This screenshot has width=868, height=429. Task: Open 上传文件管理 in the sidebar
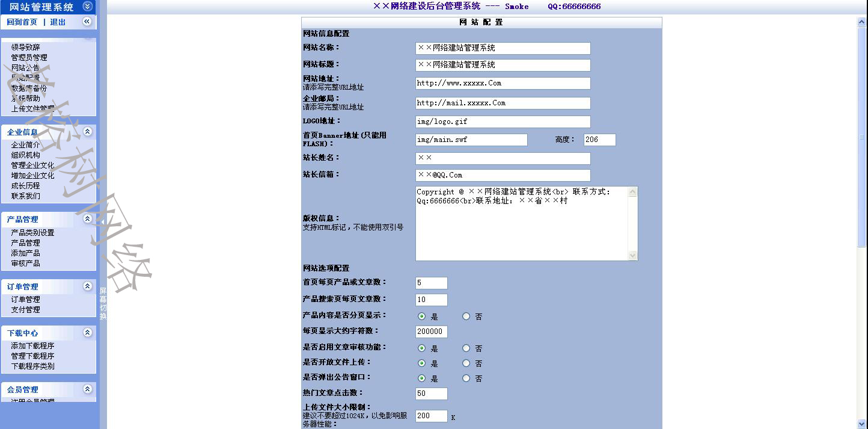pos(32,108)
